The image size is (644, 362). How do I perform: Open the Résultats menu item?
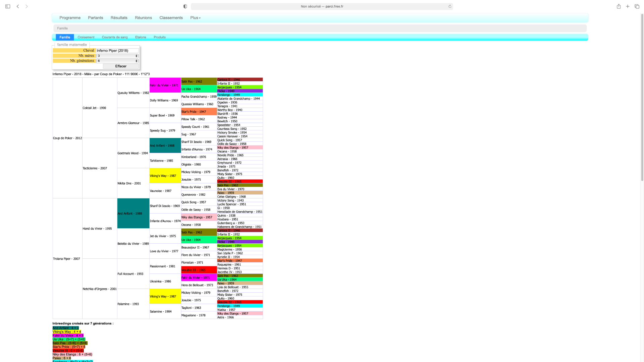(x=119, y=18)
